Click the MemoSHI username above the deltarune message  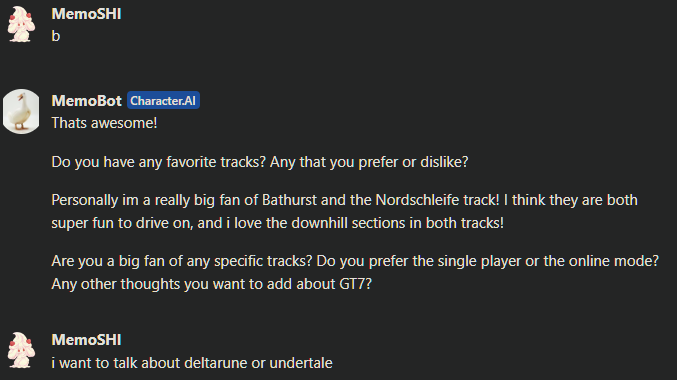[x=86, y=340]
